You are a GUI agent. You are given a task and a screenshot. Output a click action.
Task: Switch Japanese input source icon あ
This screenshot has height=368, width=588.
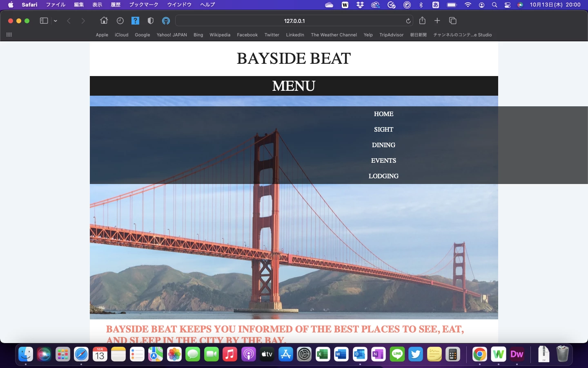[436, 5]
